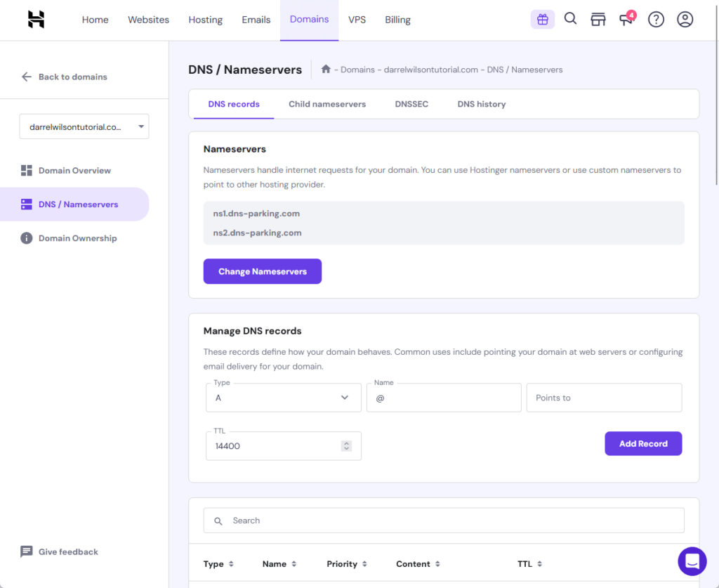Image resolution: width=719 pixels, height=588 pixels.
Task: Click the Nameservers section heading
Action: click(235, 149)
